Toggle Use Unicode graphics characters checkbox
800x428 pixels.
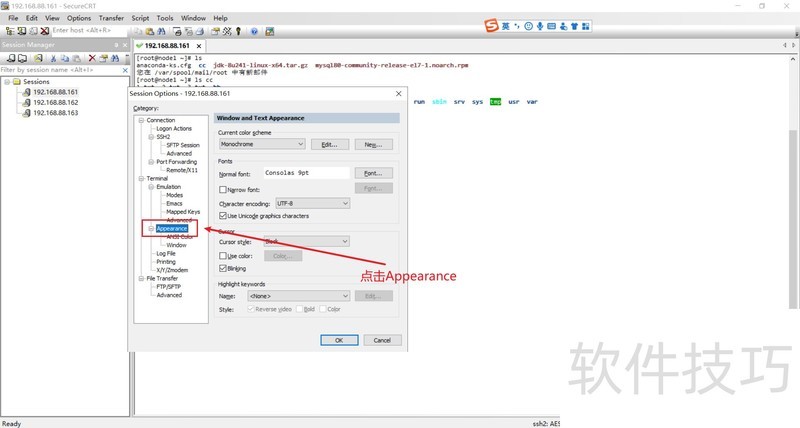223,216
